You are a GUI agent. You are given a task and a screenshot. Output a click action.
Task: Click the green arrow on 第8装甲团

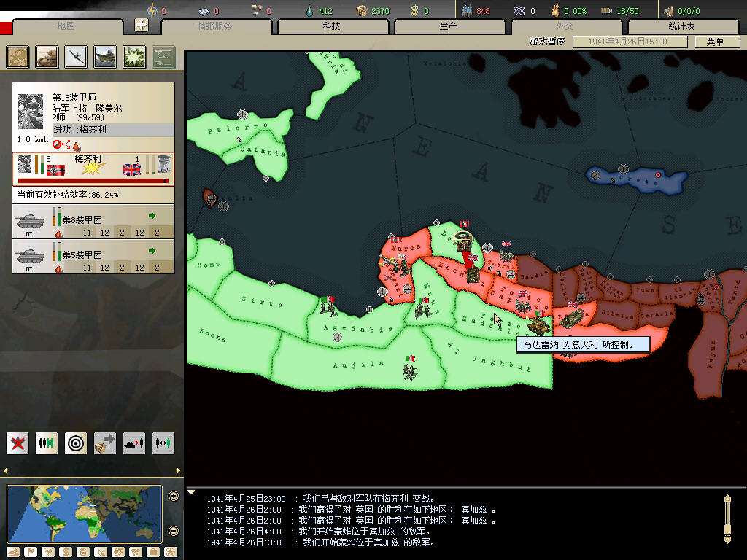[x=152, y=216]
